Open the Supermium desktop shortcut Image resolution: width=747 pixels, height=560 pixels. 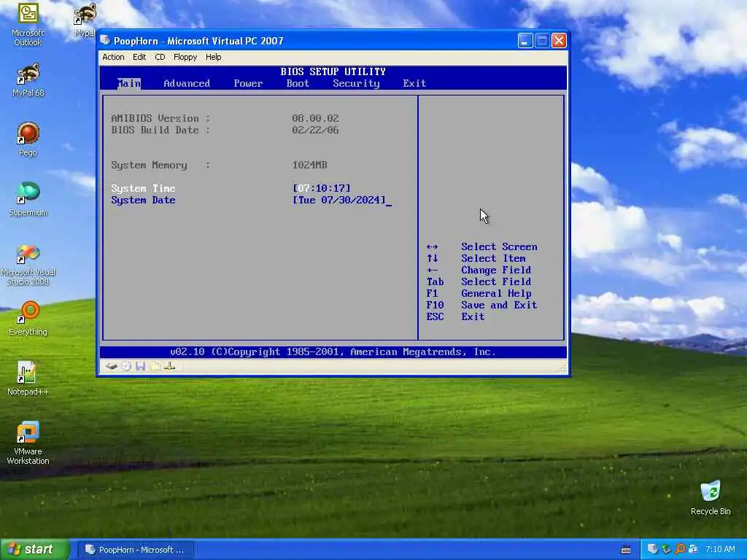(x=28, y=198)
